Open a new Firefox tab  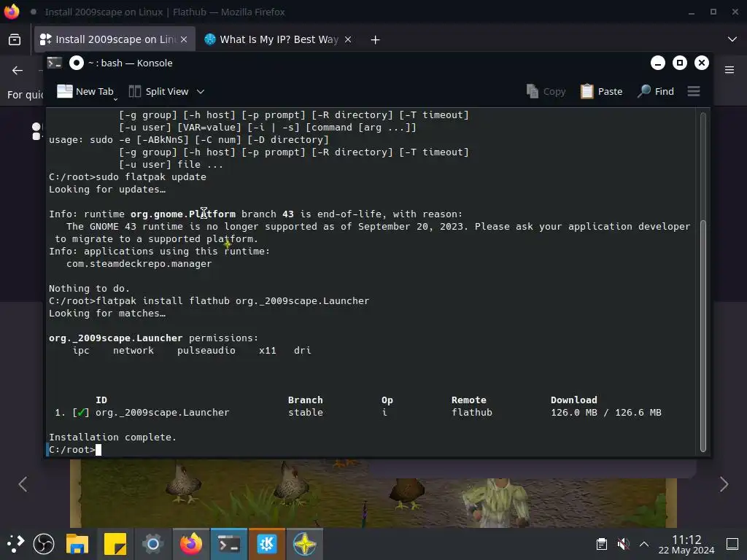(x=376, y=40)
